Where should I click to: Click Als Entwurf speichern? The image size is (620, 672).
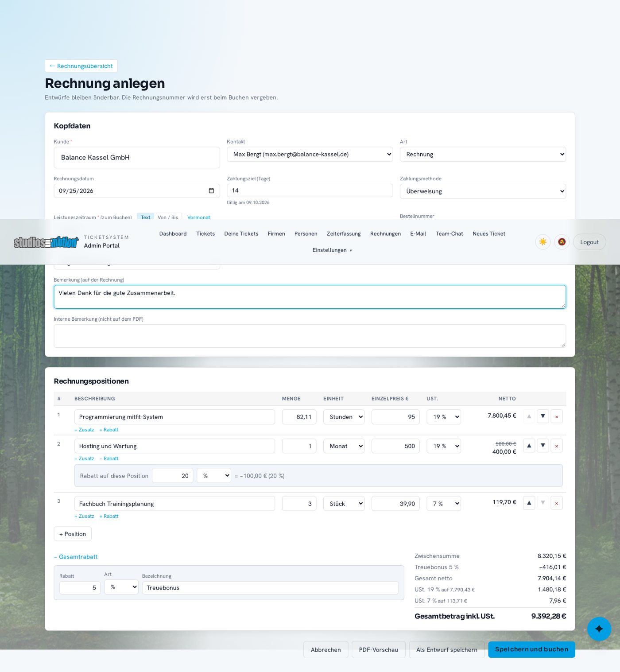(446, 649)
